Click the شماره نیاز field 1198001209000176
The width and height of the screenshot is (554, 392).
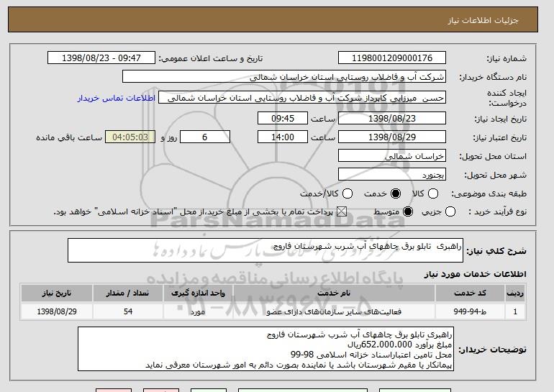click(392, 58)
